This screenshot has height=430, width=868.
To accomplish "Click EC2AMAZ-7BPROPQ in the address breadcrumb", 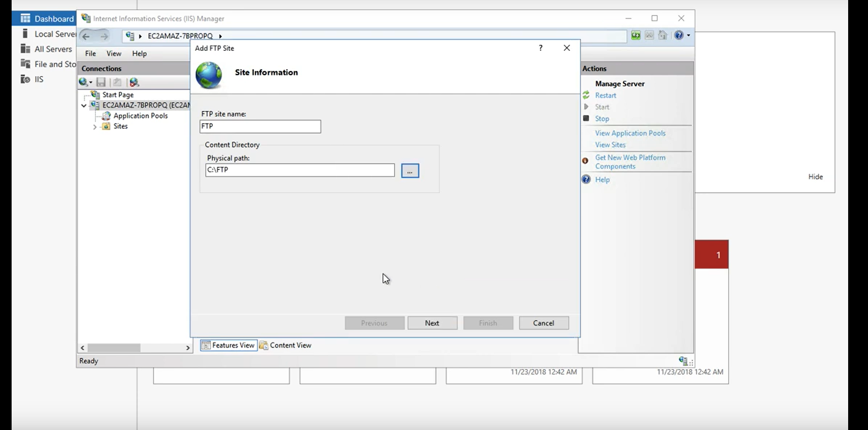I will (x=180, y=36).
